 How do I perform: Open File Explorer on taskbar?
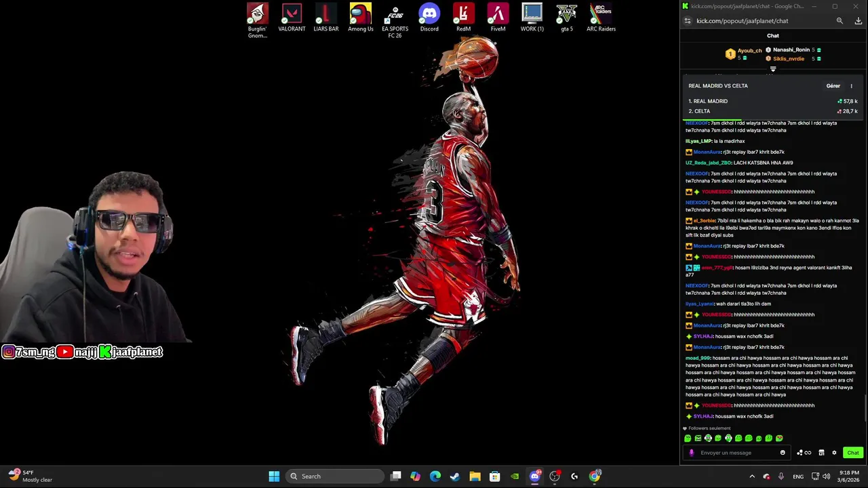point(475,476)
